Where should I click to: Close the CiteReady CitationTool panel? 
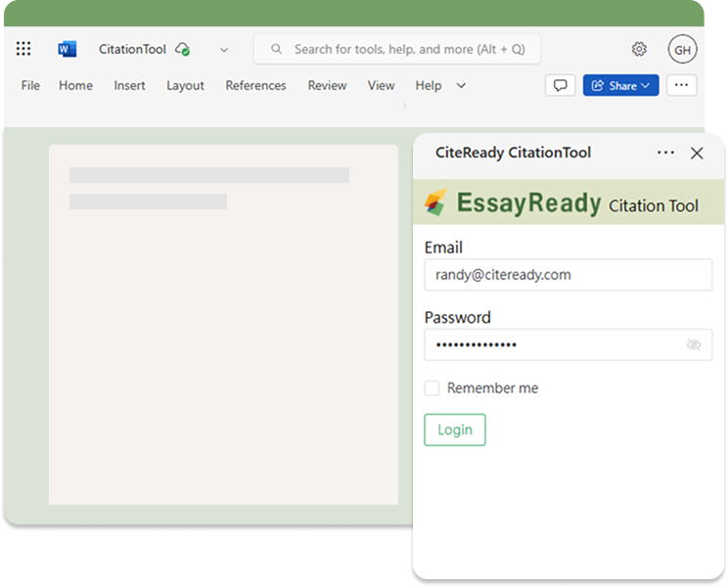coord(697,154)
